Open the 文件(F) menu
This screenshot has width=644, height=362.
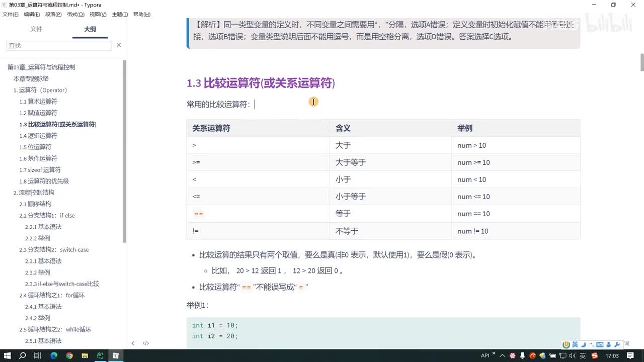[11, 14]
